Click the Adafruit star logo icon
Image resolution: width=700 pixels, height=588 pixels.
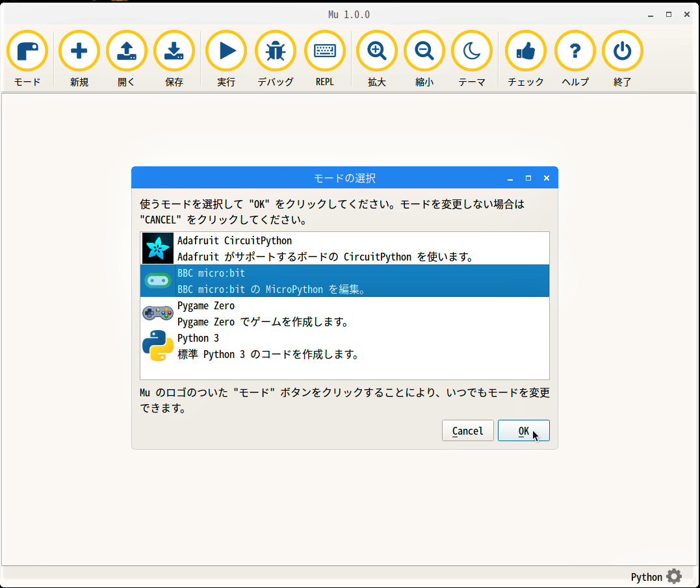pos(157,248)
